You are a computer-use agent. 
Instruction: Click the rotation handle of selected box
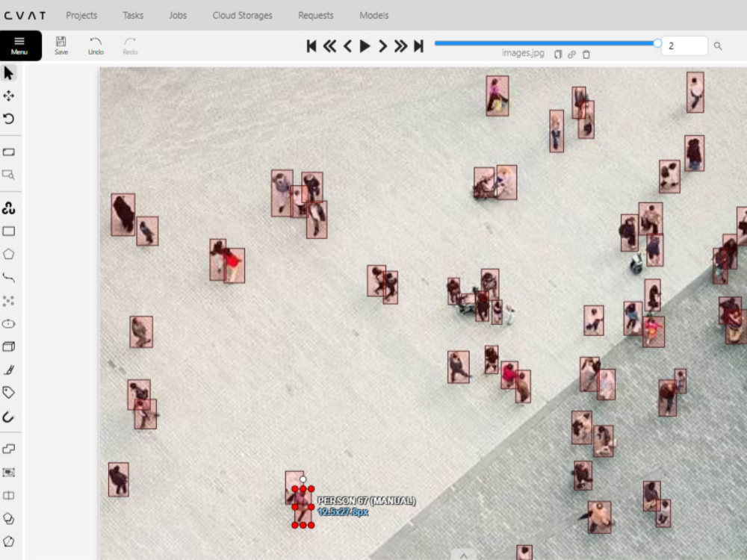(x=303, y=479)
